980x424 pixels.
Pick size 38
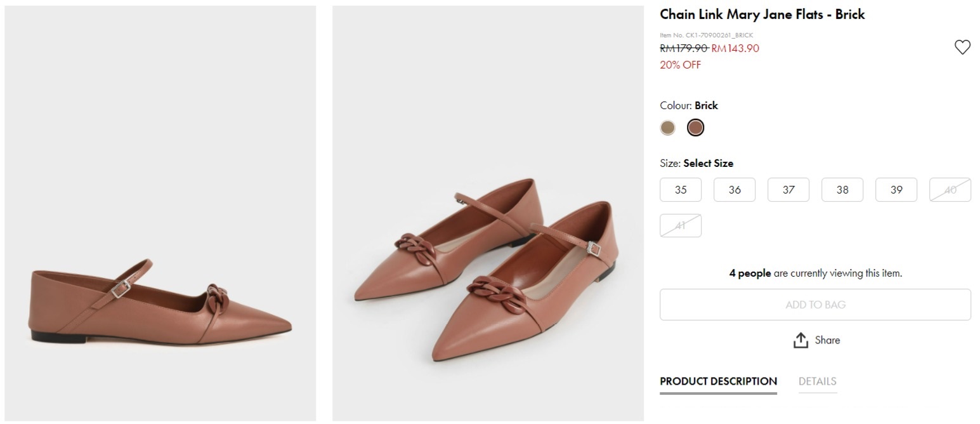pos(842,190)
